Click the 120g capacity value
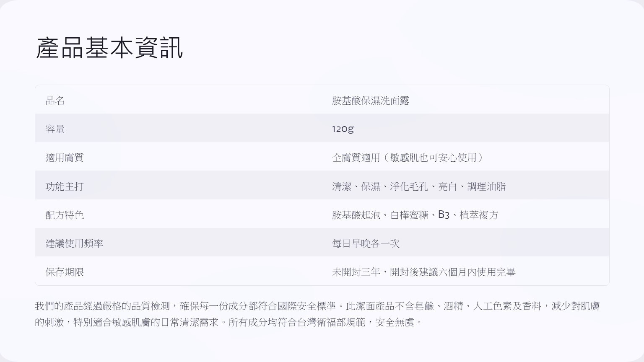The image size is (644, 362). (343, 129)
